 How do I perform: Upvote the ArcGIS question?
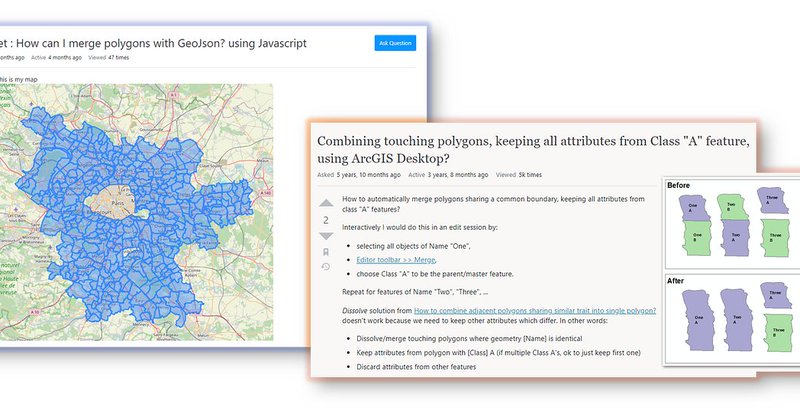pyautogui.click(x=326, y=203)
